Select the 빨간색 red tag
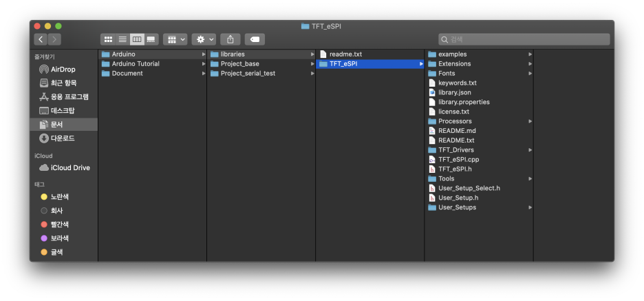This screenshot has height=301, width=644. 64,225
